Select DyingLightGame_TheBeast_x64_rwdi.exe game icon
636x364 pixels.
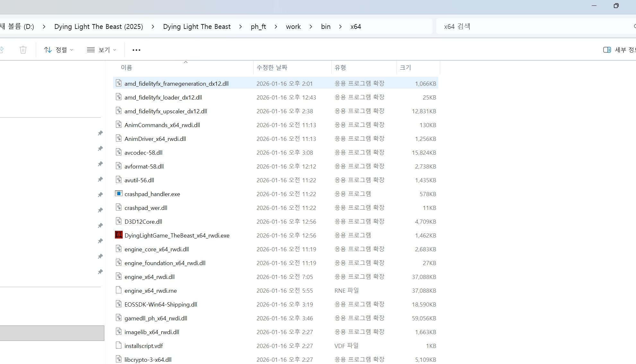tap(119, 235)
